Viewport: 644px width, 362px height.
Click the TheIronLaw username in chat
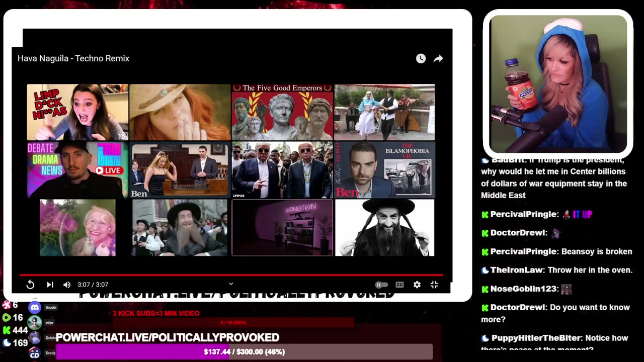tap(516, 270)
